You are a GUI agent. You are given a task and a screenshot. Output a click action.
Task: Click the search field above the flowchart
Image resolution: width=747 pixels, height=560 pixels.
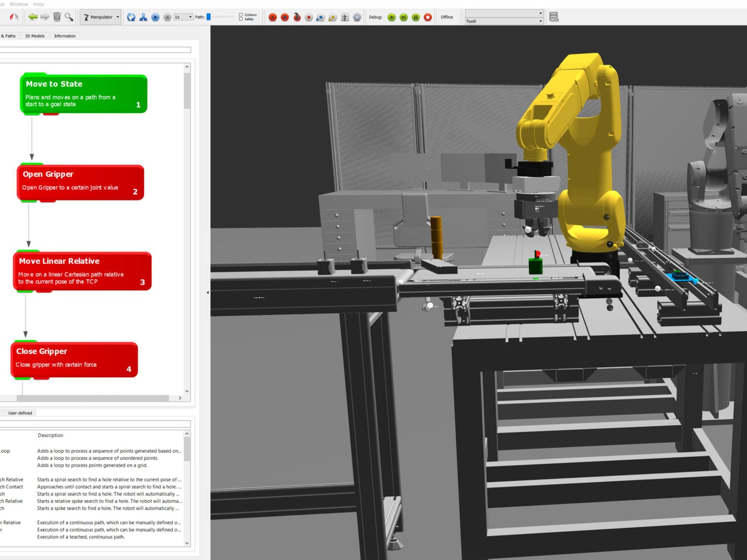[x=95, y=50]
